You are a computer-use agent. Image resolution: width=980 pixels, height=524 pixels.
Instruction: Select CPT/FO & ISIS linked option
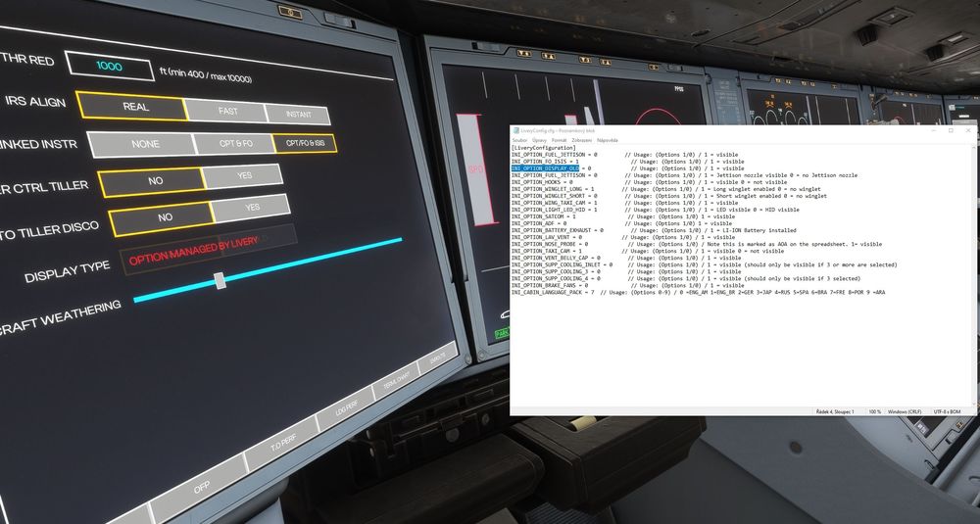[304, 144]
